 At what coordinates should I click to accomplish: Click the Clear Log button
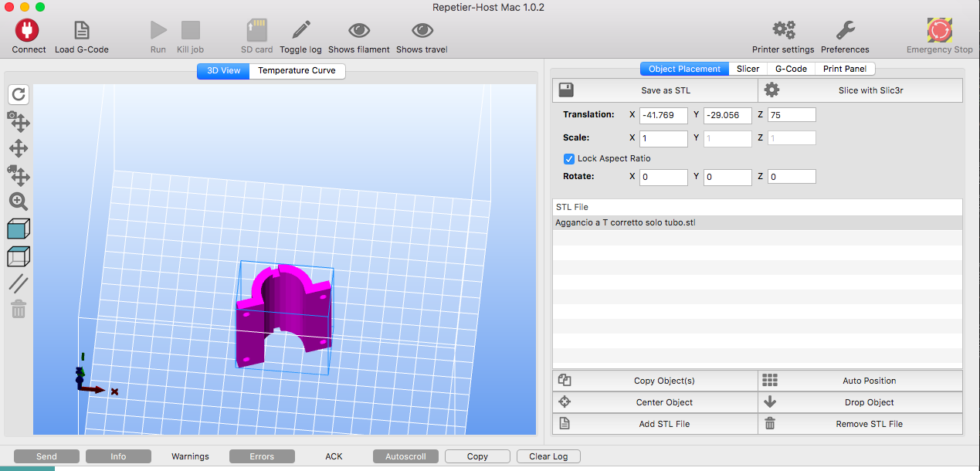click(x=548, y=456)
